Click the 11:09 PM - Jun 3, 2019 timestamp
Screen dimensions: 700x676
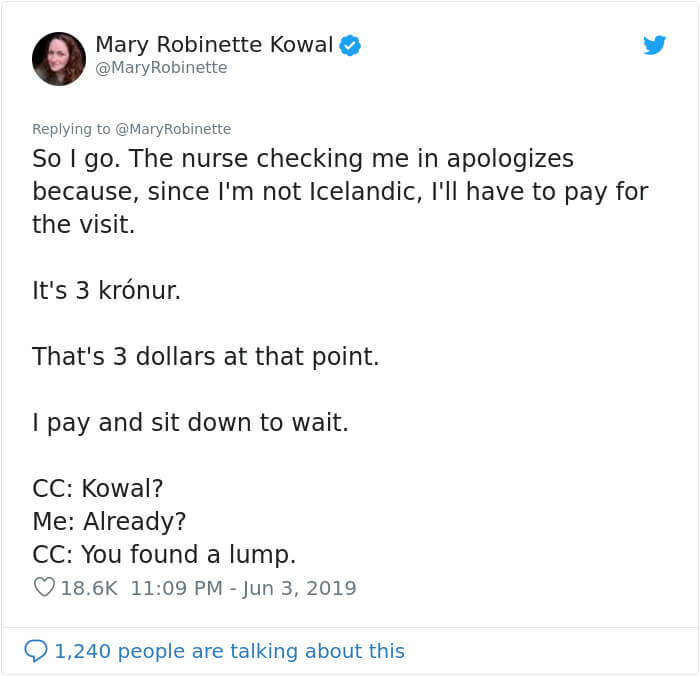pyautogui.click(x=243, y=588)
